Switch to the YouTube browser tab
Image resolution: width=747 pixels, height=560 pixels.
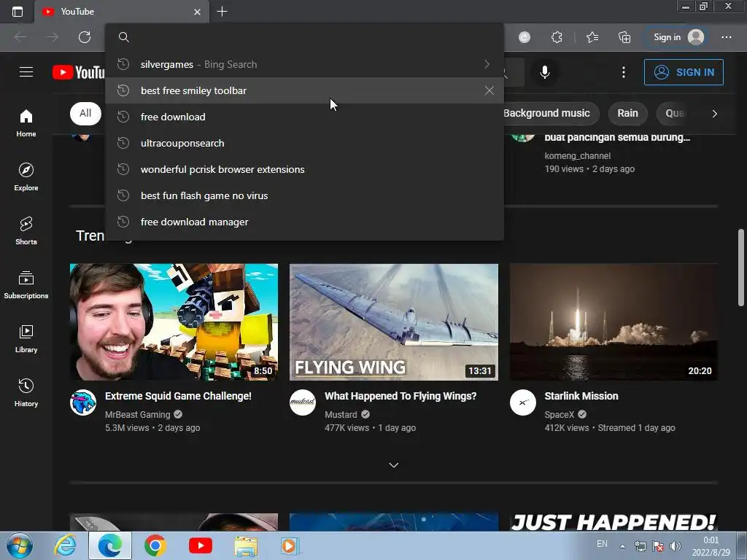click(122, 12)
